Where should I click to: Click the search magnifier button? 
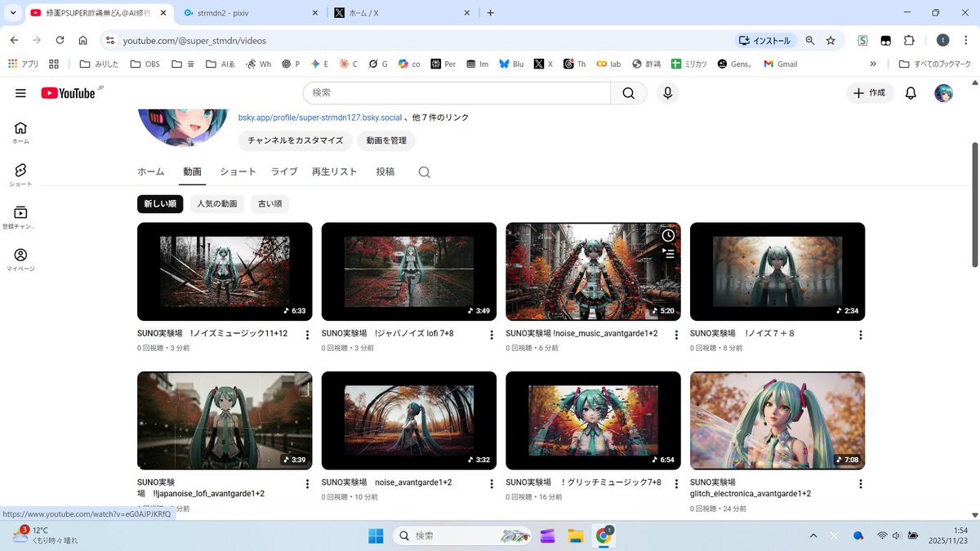(x=628, y=93)
